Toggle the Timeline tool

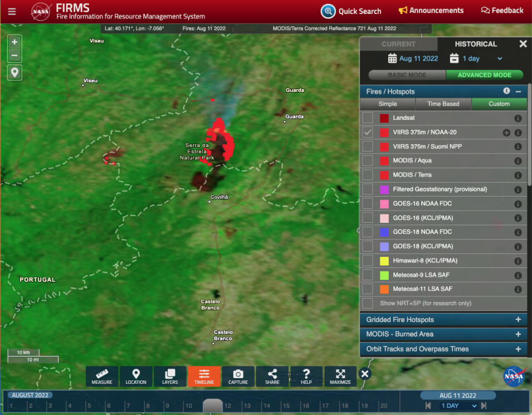click(x=204, y=377)
